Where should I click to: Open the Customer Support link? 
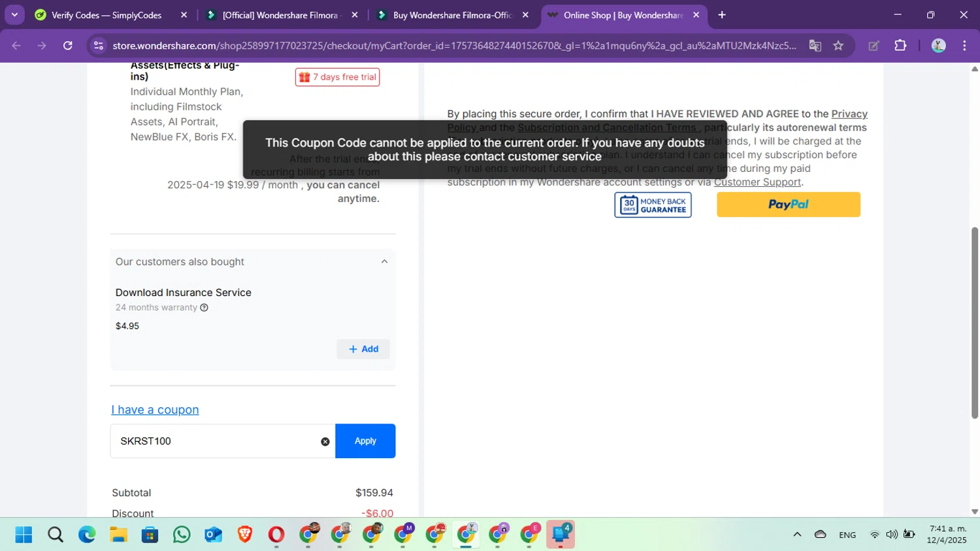(757, 182)
